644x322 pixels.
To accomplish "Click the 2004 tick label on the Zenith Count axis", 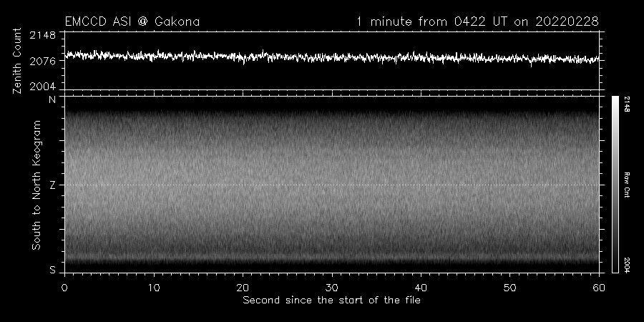I will [x=42, y=87].
